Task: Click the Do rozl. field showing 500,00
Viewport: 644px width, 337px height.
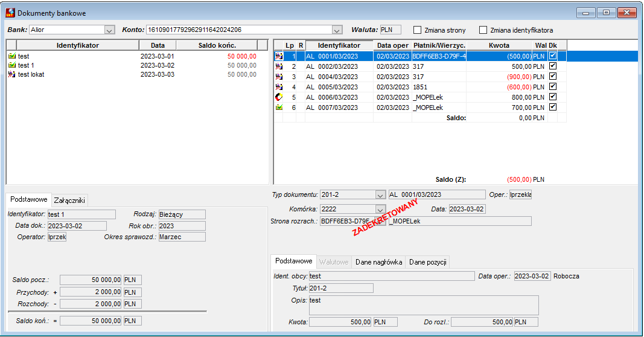Action: tap(482, 322)
